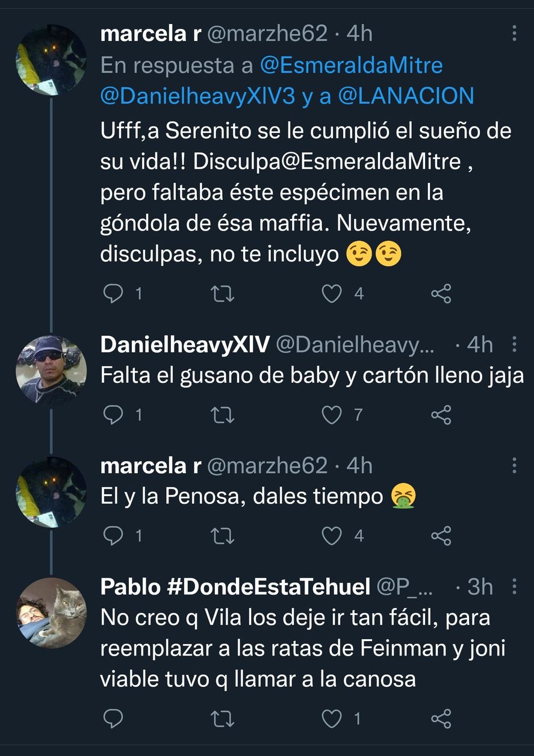The width and height of the screenshot is (534, 756).
Task: Reply to marcela r's first tweet
Action: (x=114, y=294)
